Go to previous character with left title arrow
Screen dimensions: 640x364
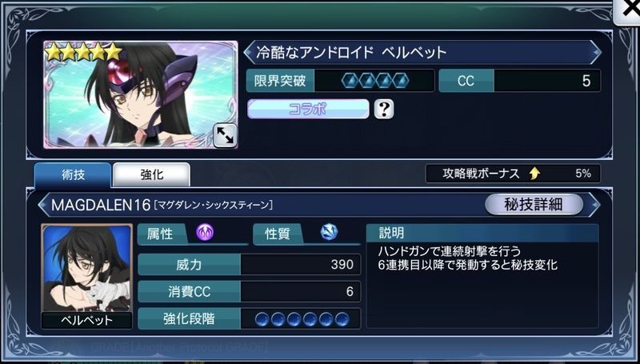point(249,52)
